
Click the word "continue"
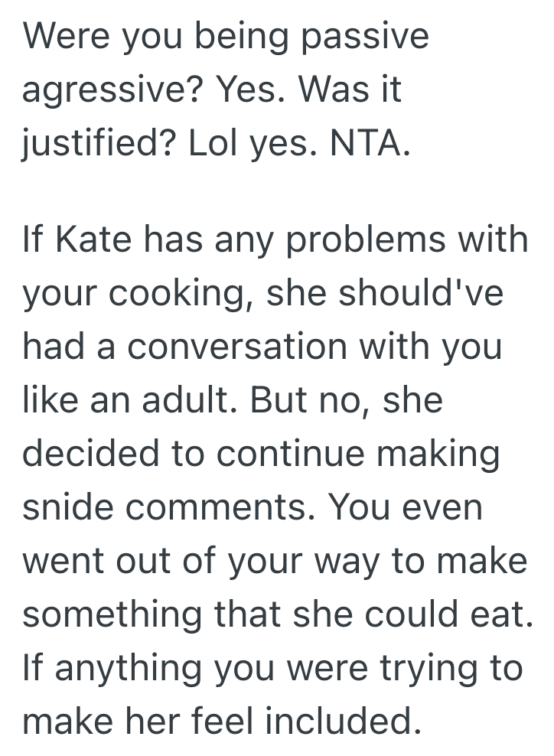point(290,455)
